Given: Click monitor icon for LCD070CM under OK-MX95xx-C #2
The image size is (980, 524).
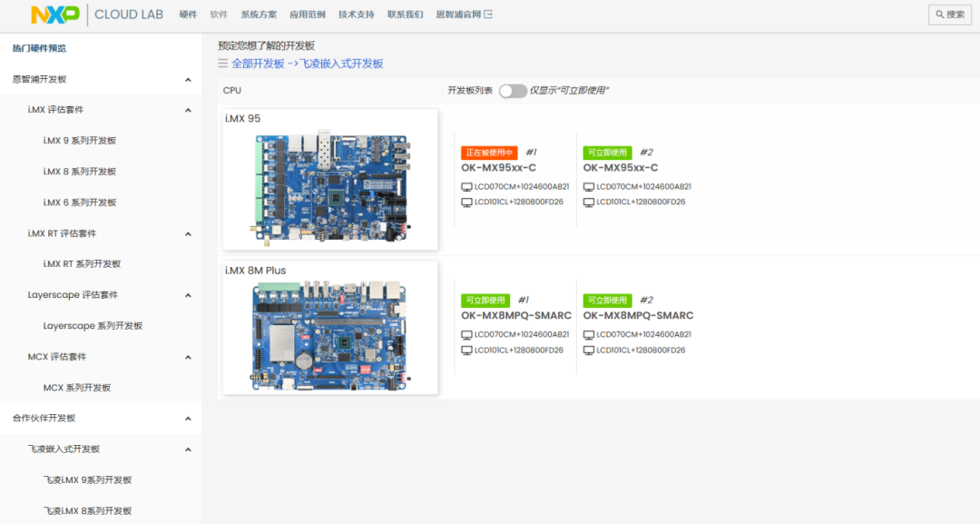Looking at the screenshot, I should (x=588, y=187).
